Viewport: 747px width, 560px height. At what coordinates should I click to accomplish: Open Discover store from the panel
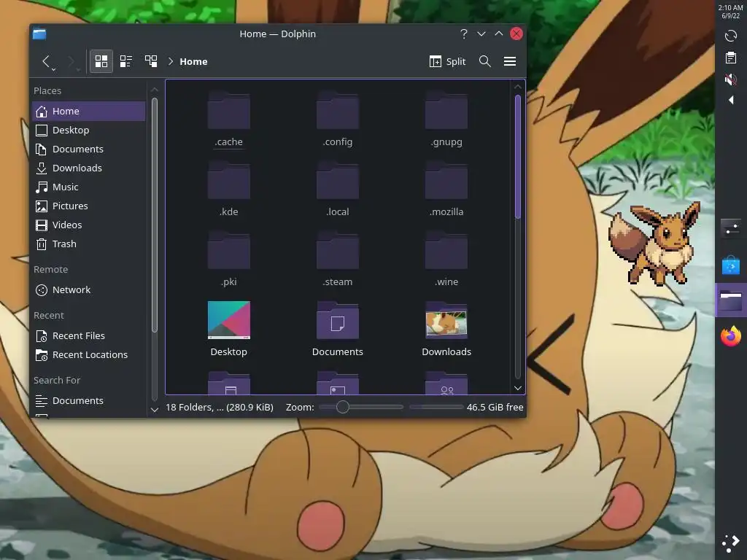click(x=731, y=265)
